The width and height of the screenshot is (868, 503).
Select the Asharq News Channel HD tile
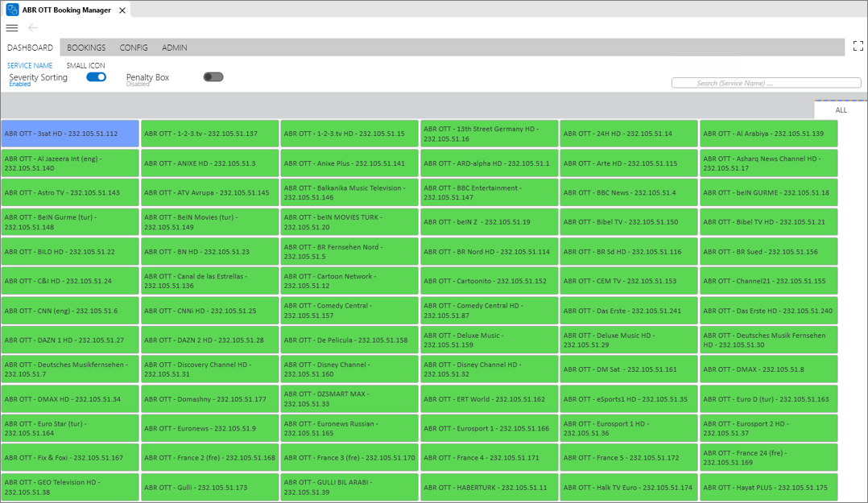click(x=769, y=163)
